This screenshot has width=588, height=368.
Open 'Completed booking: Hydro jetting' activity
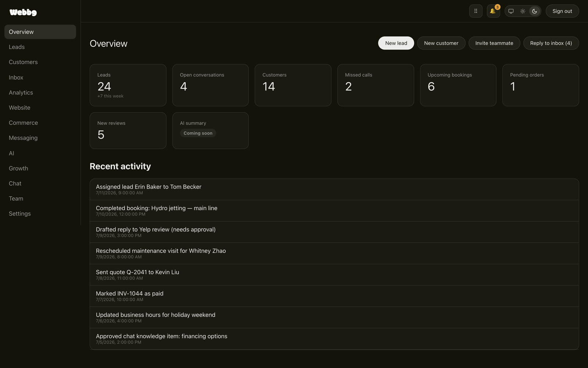(334, 211)
